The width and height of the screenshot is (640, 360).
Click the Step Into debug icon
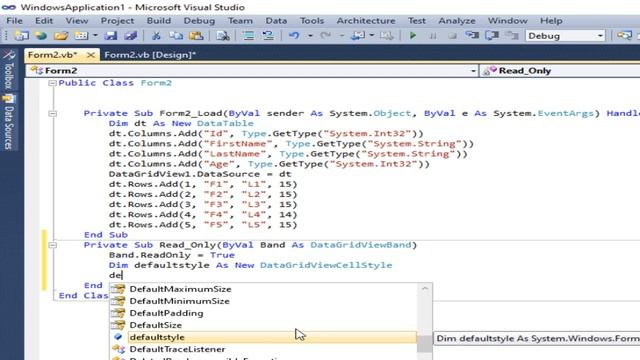[472, 36]
